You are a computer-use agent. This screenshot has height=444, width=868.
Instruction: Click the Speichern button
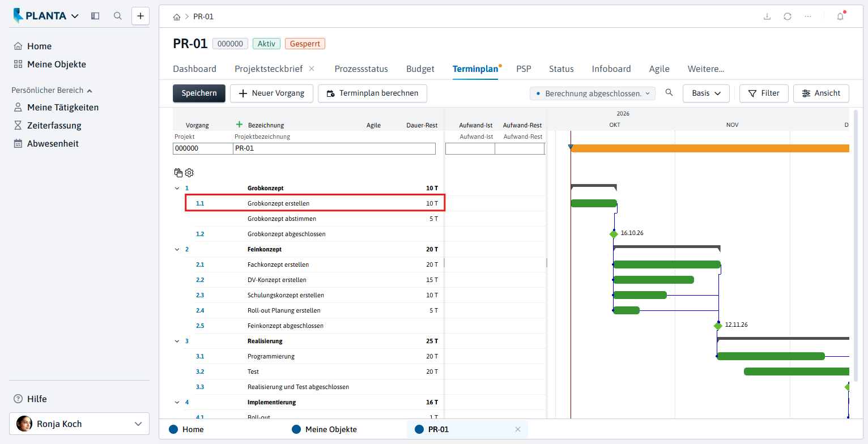pyautogui.click(x=199, y=93)
